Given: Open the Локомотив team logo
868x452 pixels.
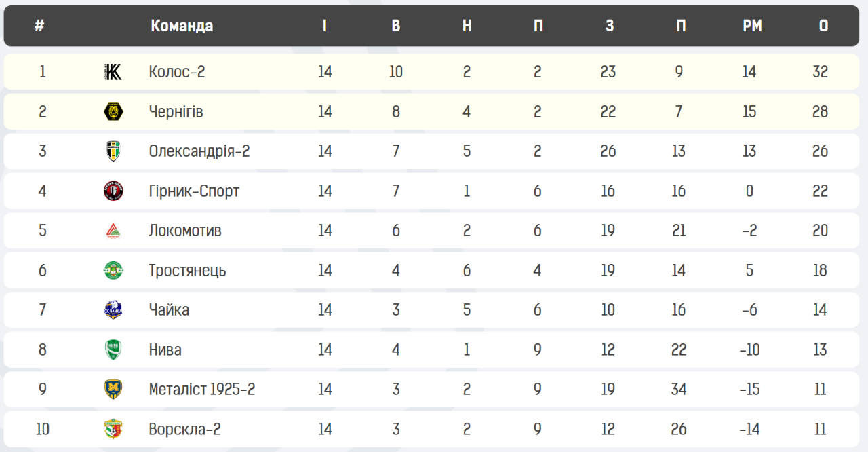Looking at the screenshot, I should tap(113, 231).
